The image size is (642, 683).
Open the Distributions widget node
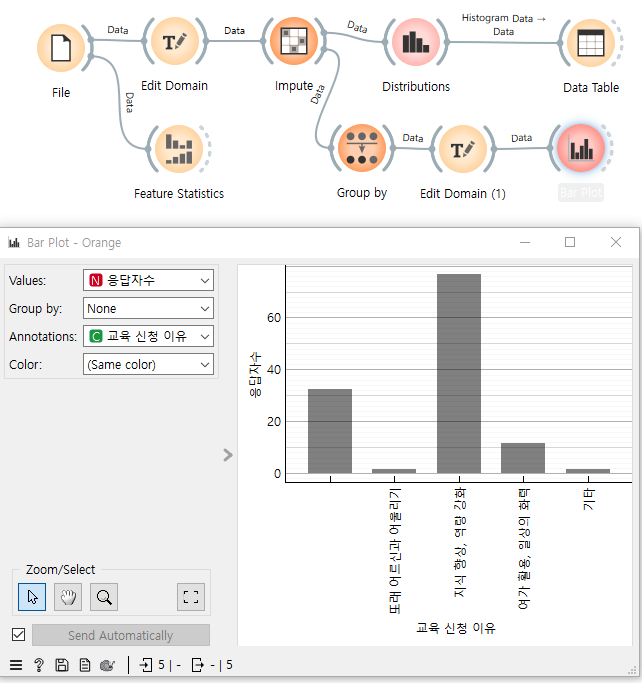coord(415,45)
